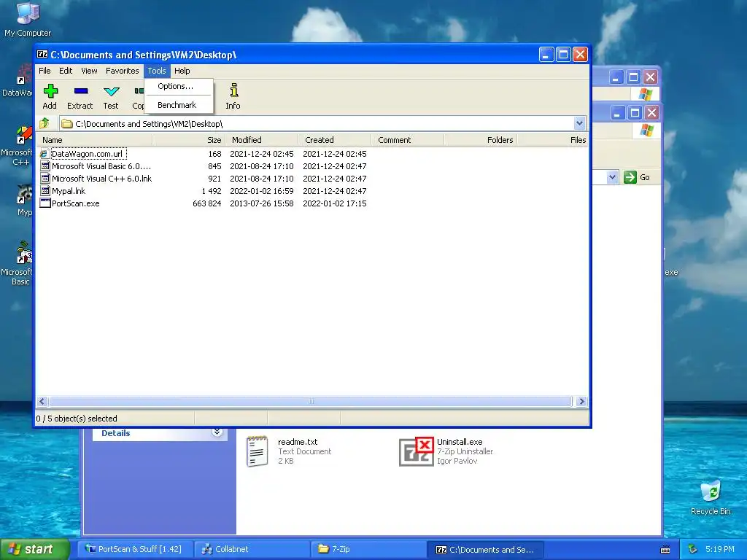Click the keyboard icon in the taskbar
The height and width of the screenshot is (560, 747).
click(x=665, y=550)
